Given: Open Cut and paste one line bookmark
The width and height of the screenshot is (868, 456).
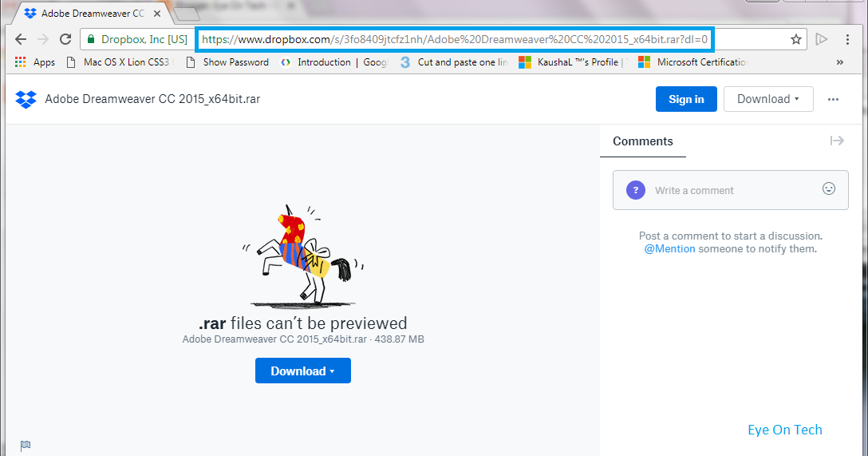Looking at the screenshot, I should click(x=454, y=62).
